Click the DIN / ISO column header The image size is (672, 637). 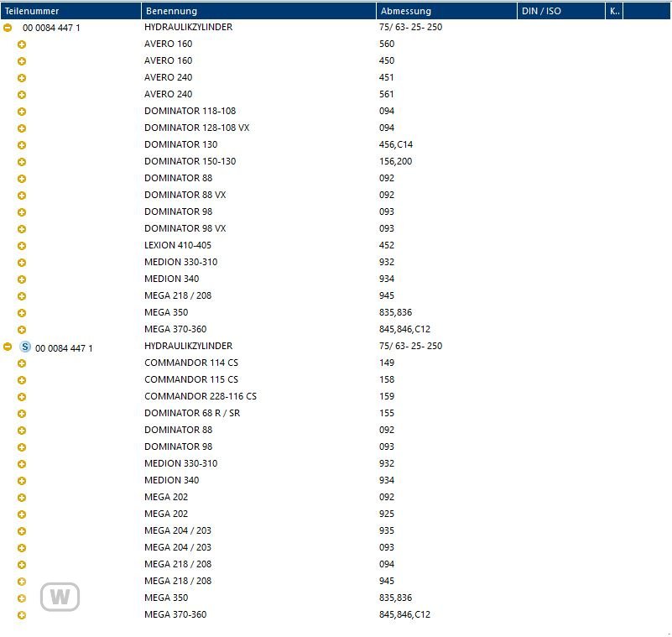[560, 11]
